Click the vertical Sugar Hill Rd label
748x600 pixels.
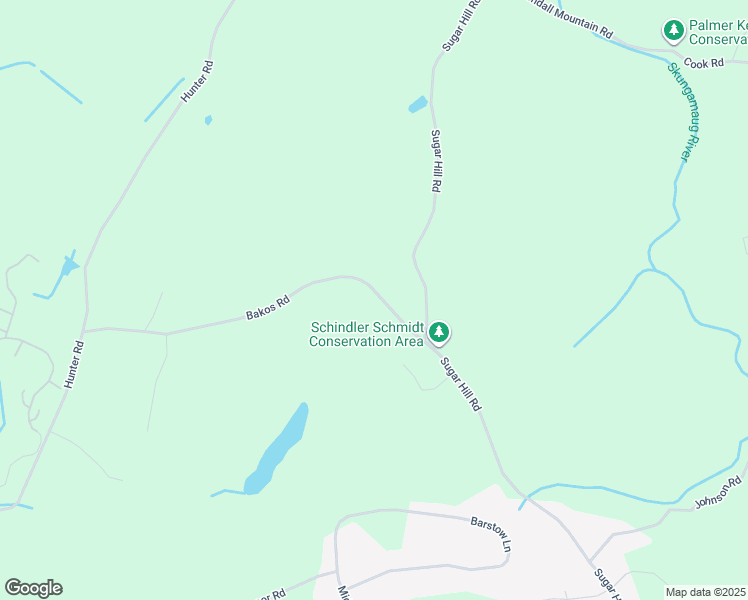[x=436, y=161]
